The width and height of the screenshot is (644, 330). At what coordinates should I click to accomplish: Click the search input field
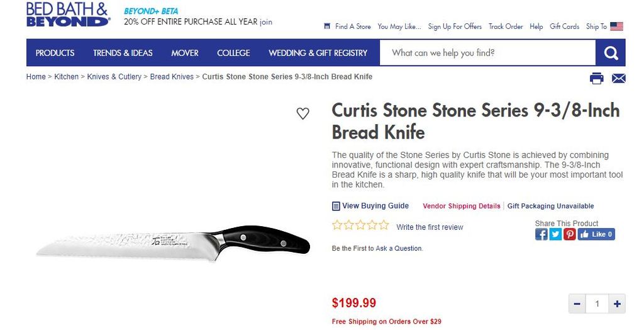487,53
